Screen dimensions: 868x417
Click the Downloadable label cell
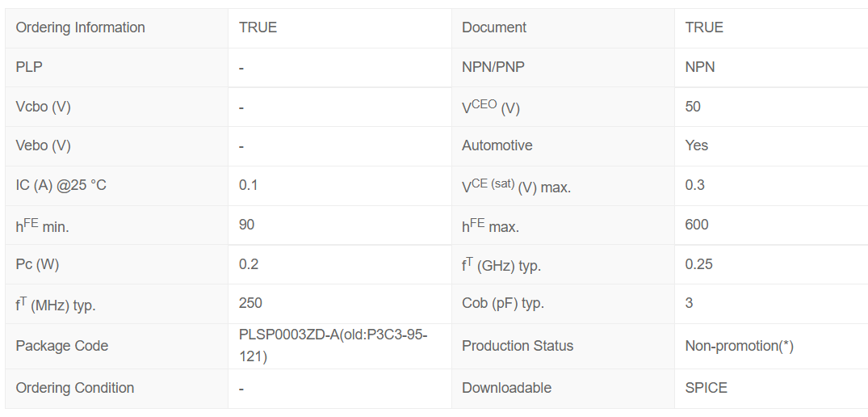click(506, 388)
